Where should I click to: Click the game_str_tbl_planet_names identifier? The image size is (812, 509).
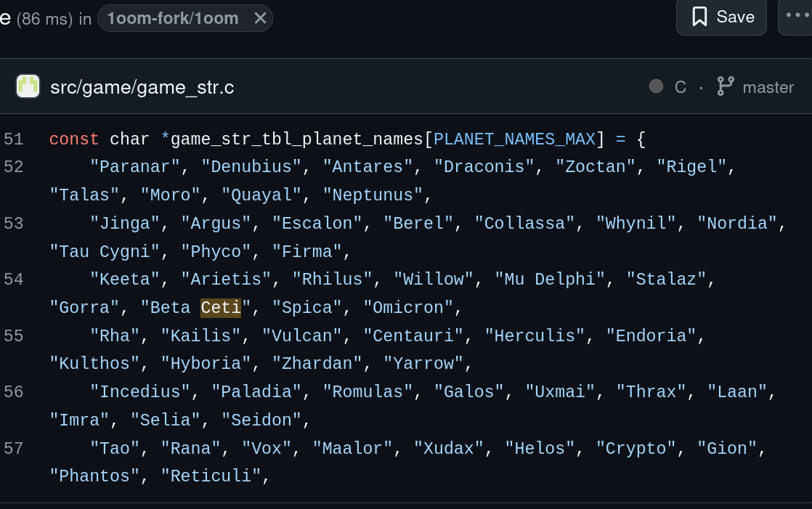pyautogui.click(x=296, y=139)
